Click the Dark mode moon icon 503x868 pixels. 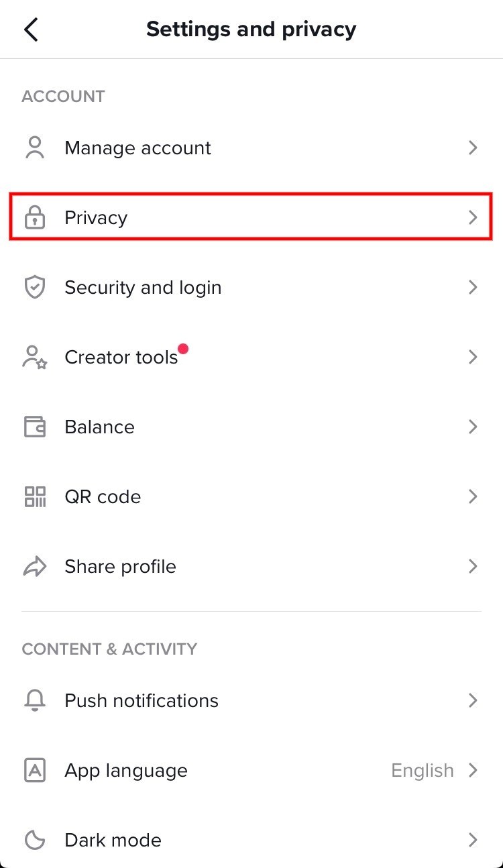tap(34, 840)
